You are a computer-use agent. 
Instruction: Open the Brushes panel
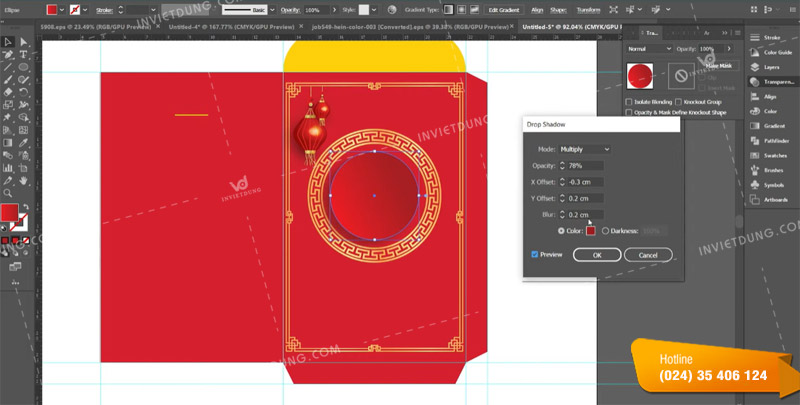click(x=772, y=171)
